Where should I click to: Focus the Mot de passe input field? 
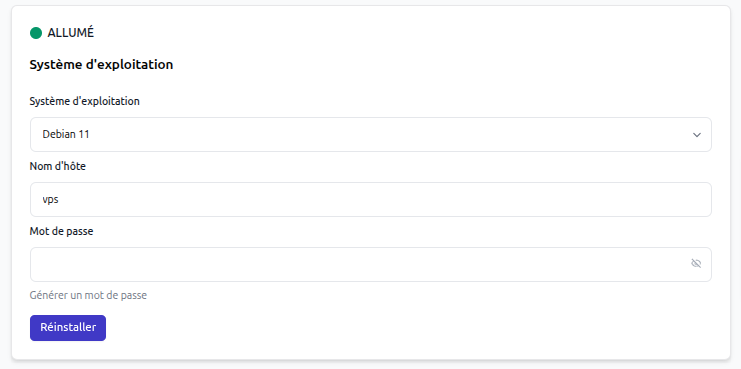pyautogui.click(x=370, y=265)
